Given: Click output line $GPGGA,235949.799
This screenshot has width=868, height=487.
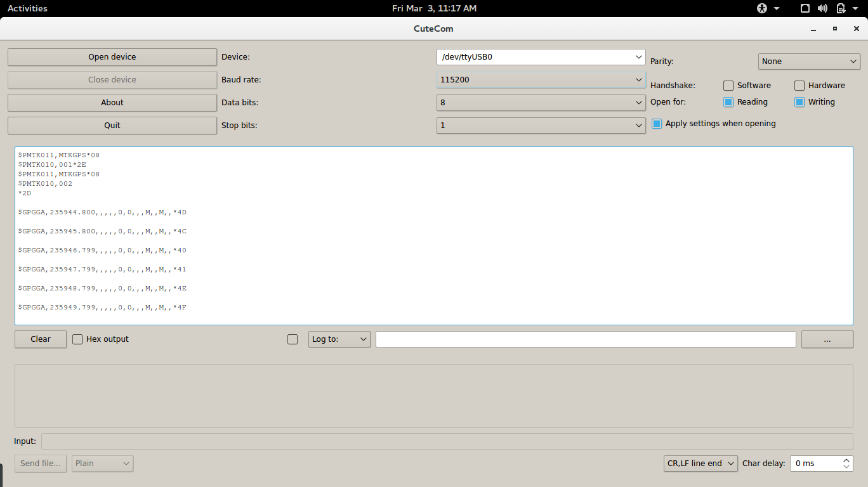Looking at the screenshot, I should click(x=102, y=307).
